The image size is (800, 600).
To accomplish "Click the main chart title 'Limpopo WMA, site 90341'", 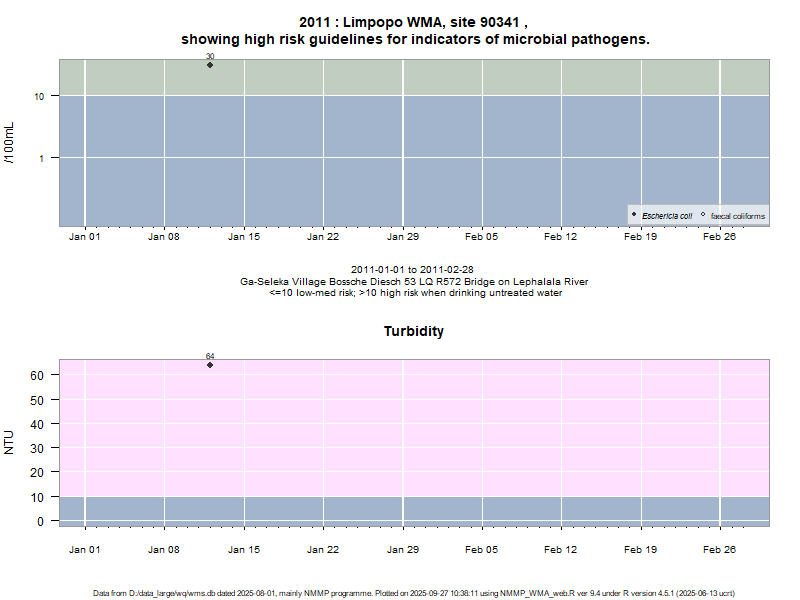I will click(414, 22).
